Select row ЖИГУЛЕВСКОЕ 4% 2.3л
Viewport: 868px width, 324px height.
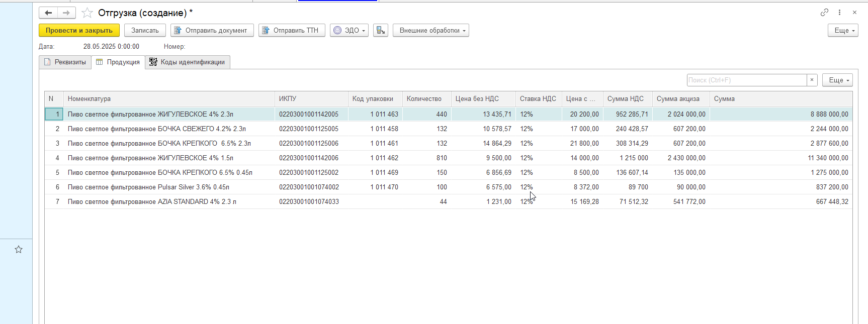[x=449, y=114]
